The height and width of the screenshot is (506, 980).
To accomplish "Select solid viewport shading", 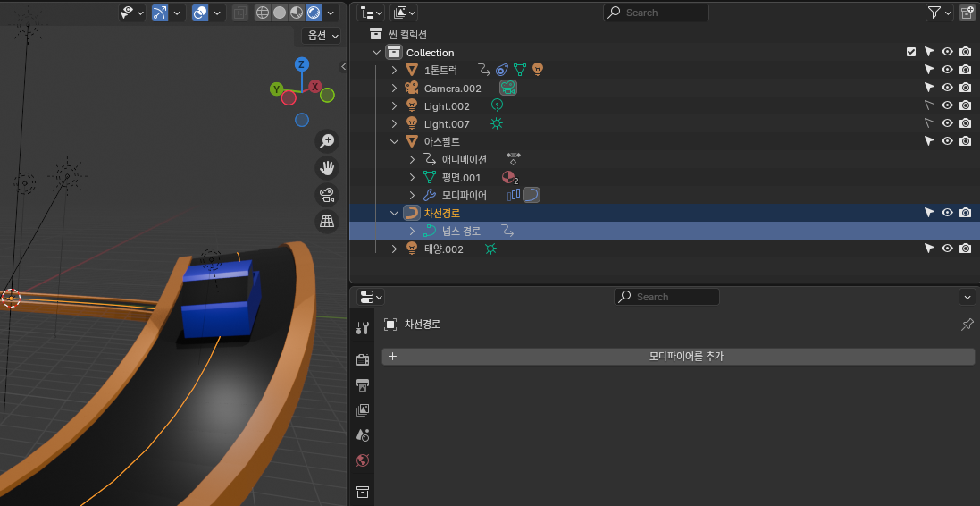I will (x=280, y=13).
